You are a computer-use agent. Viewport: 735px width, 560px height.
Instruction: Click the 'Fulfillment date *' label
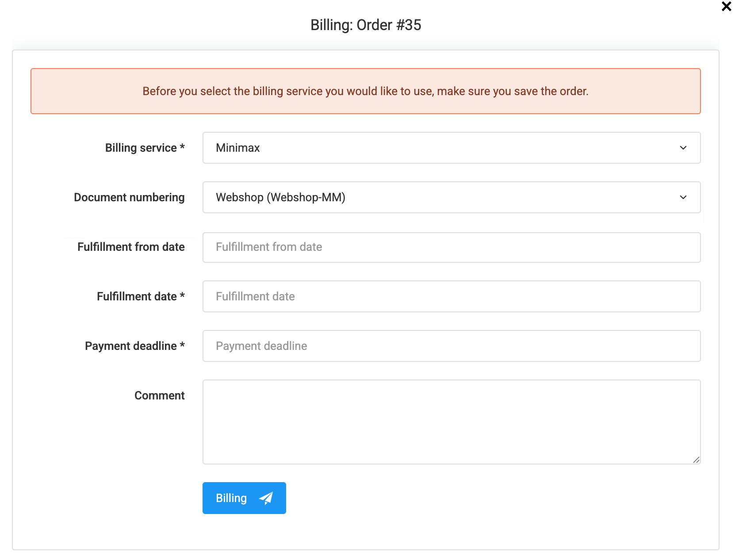pos(141,296)
